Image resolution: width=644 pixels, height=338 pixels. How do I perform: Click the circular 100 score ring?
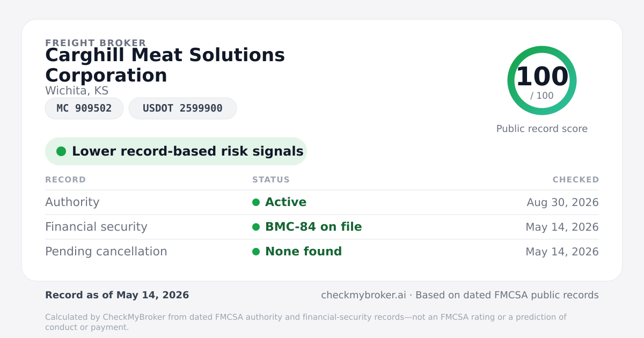(542, 80)
